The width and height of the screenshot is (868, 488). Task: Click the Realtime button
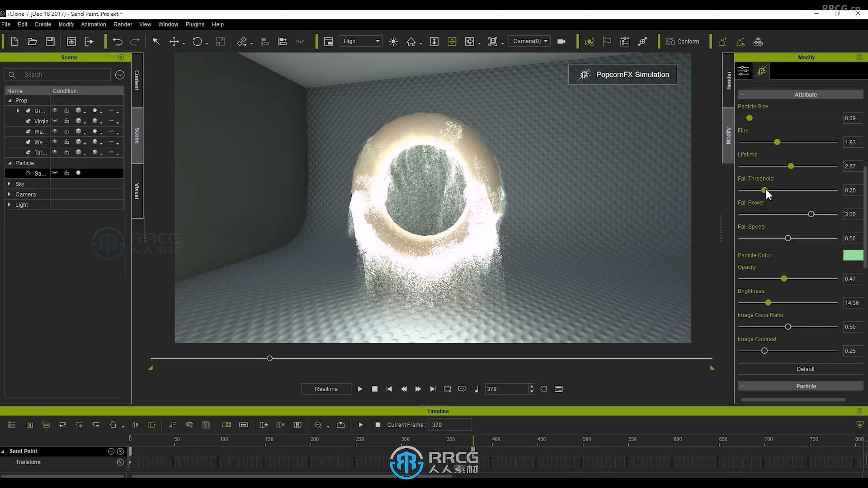click(326, 389)
